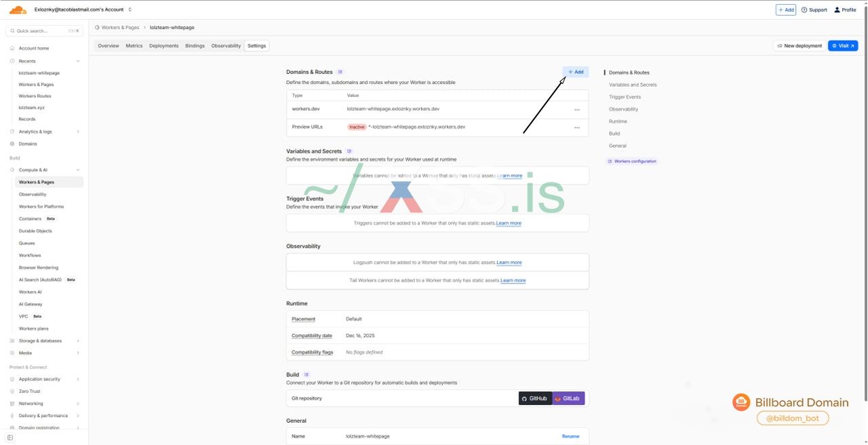Open three-dot menu for Preview URLs row

pos(577,128)
